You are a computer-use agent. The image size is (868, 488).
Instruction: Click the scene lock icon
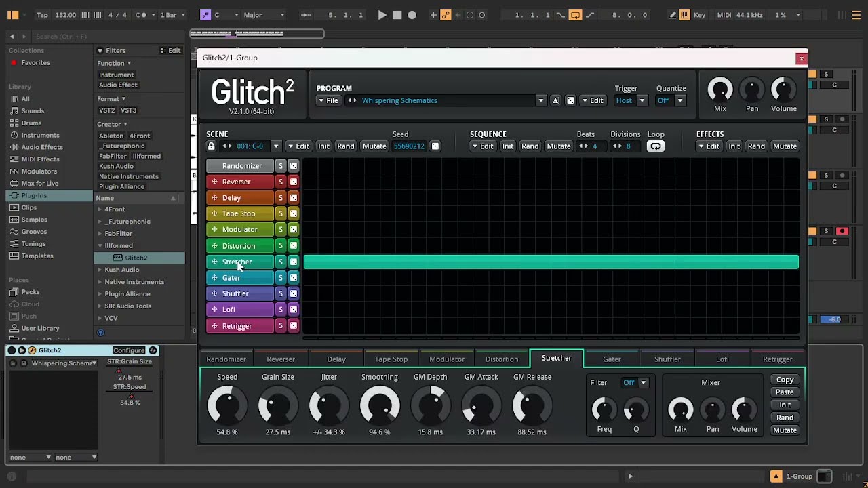[211, 146]
